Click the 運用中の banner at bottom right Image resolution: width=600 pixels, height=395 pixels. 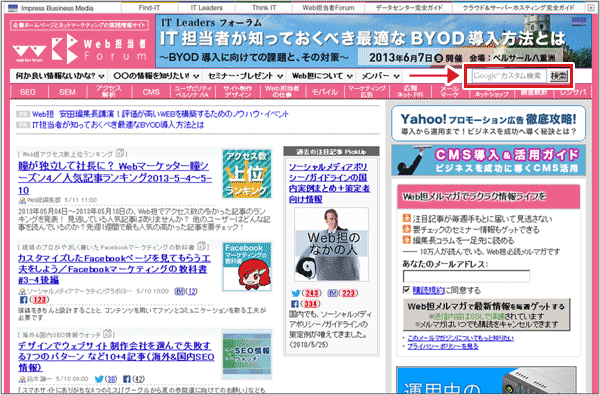(x=486, y=380)
